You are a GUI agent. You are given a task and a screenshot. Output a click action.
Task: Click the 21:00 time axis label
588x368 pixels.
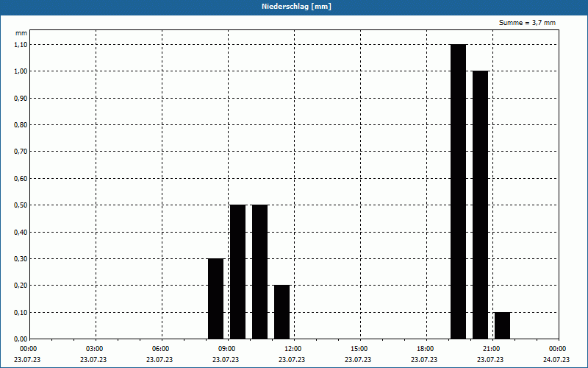coord(491,349)
